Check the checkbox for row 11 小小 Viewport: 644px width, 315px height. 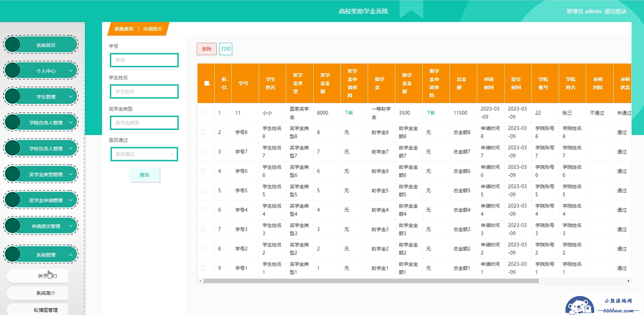pyautogui.click(x=203, y=113)
